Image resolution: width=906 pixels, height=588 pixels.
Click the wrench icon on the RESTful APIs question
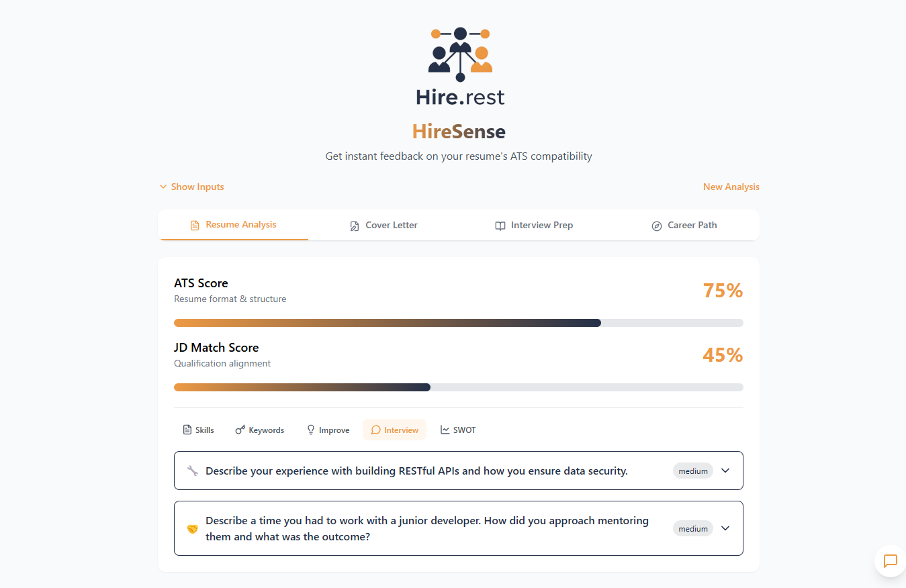191,471
